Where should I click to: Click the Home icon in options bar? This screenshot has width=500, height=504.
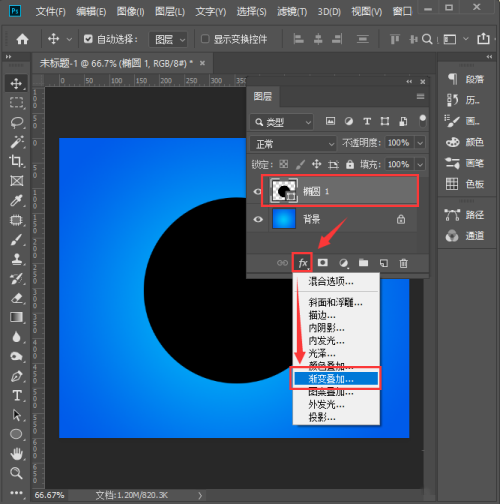pos(22,39)
